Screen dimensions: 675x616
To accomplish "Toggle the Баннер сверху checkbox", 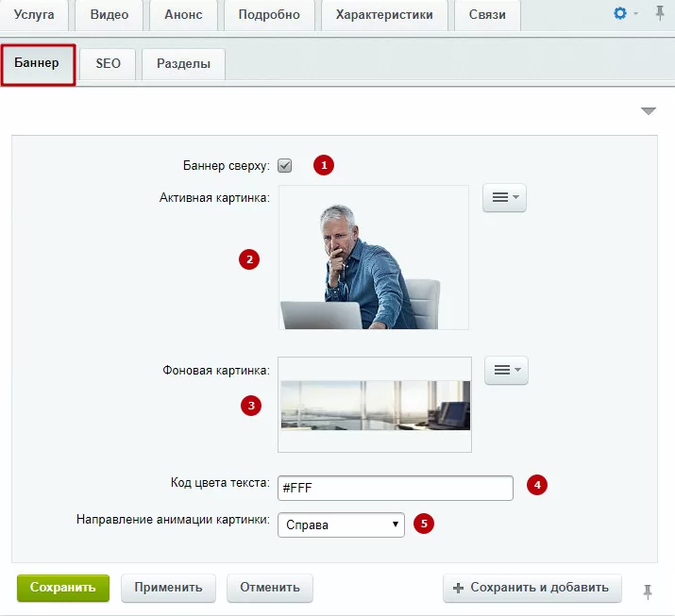I will tap(284, 165).
